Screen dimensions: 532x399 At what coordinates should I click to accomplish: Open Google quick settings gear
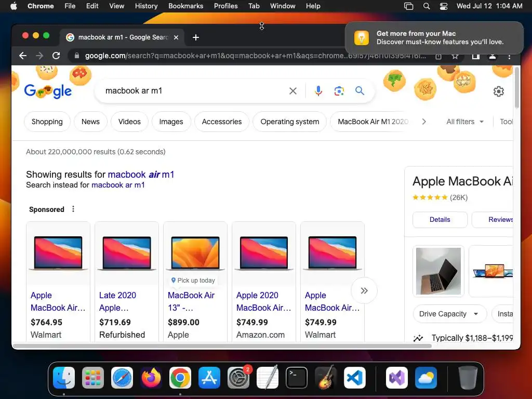pos(498,91)
